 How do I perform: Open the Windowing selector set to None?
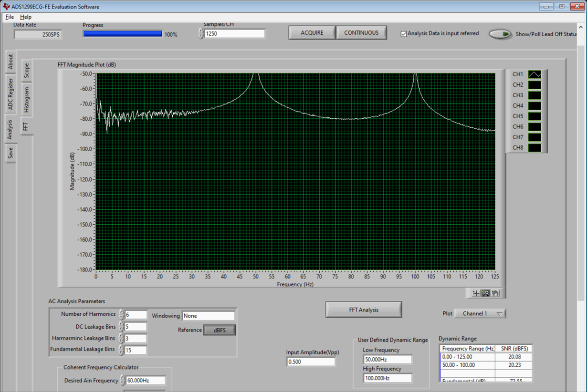208,316
